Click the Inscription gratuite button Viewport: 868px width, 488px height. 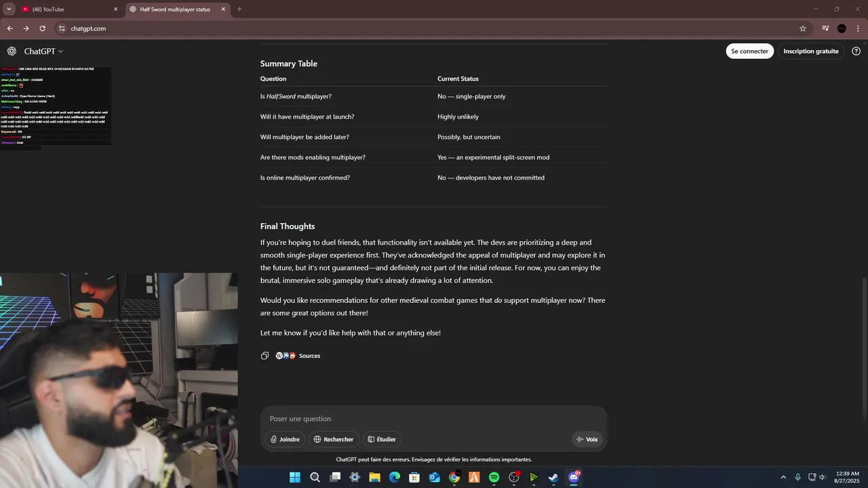tap(810, 52)
